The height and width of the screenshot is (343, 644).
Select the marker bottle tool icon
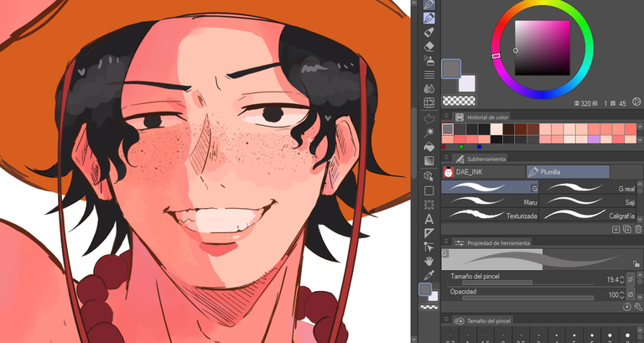429,32
